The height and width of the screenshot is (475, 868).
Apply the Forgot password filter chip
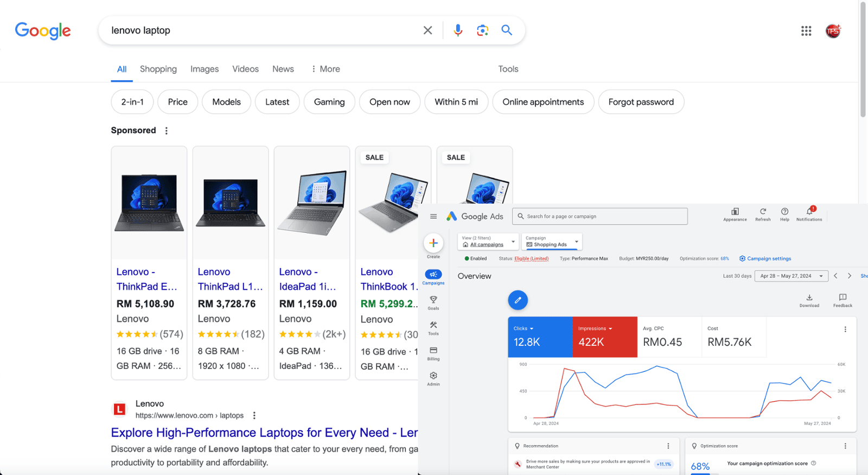[x=641, y=102]
